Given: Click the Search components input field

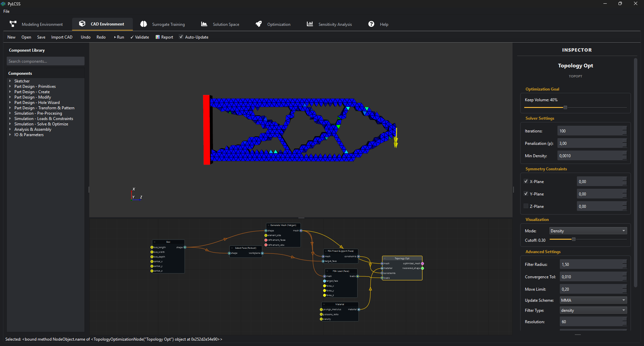Looking at the screenshot, I should click(x=46, y=61).
